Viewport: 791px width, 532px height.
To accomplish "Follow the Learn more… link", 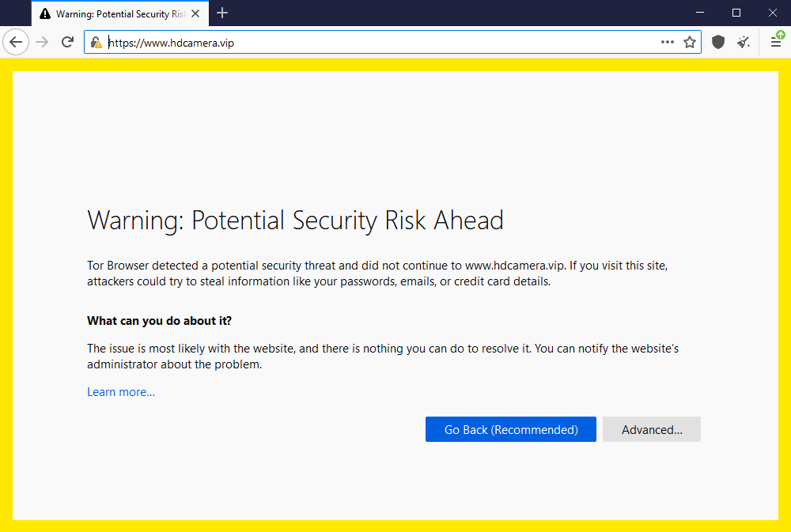I will point(121,392).
